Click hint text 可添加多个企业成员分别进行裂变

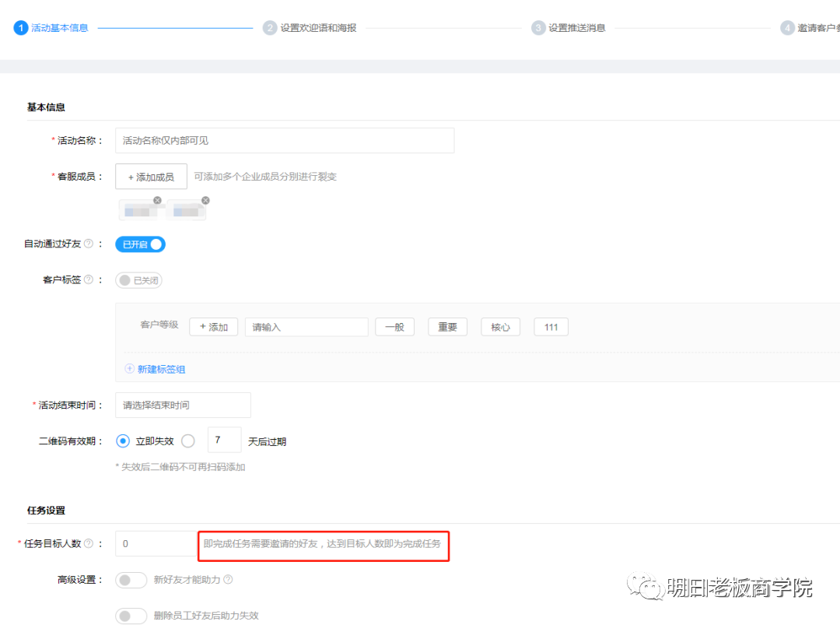pyautogui.click(x=265, y=177)
